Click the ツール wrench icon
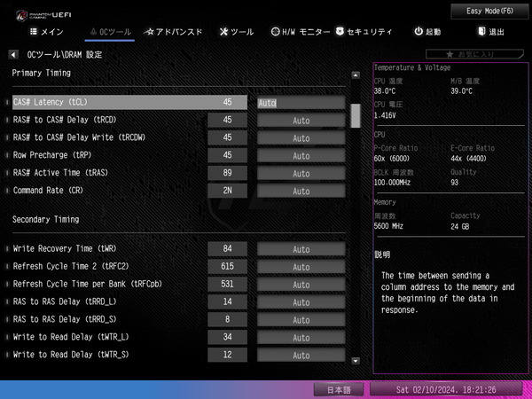Viewport: 532px width, 399px height. click(222, 32)
